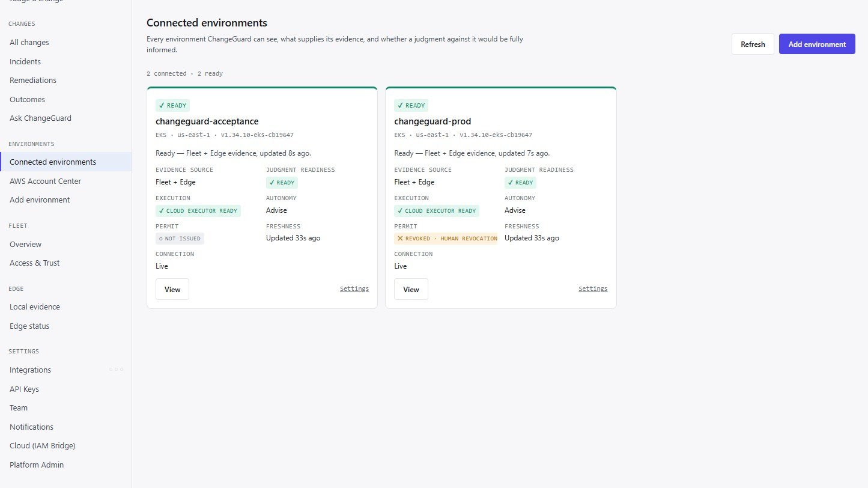View the changeguard-prod environment

pyautogui.click(x=411, y=289)
